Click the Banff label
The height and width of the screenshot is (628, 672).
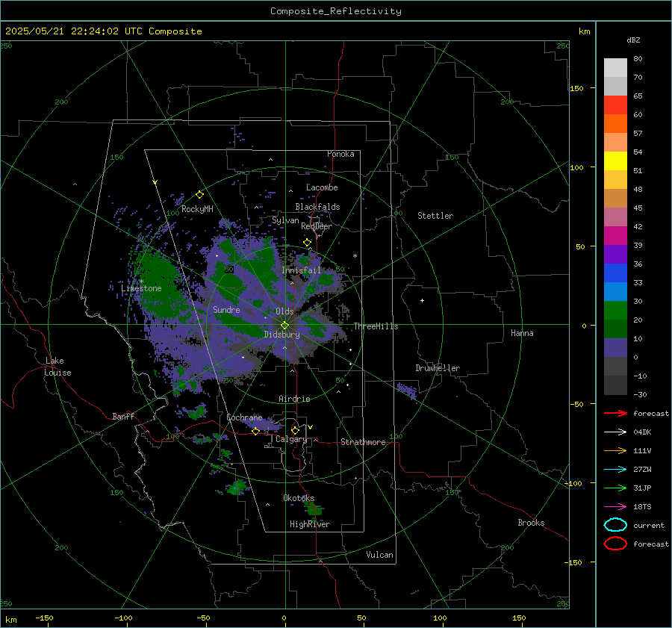(x=123, y=417)
